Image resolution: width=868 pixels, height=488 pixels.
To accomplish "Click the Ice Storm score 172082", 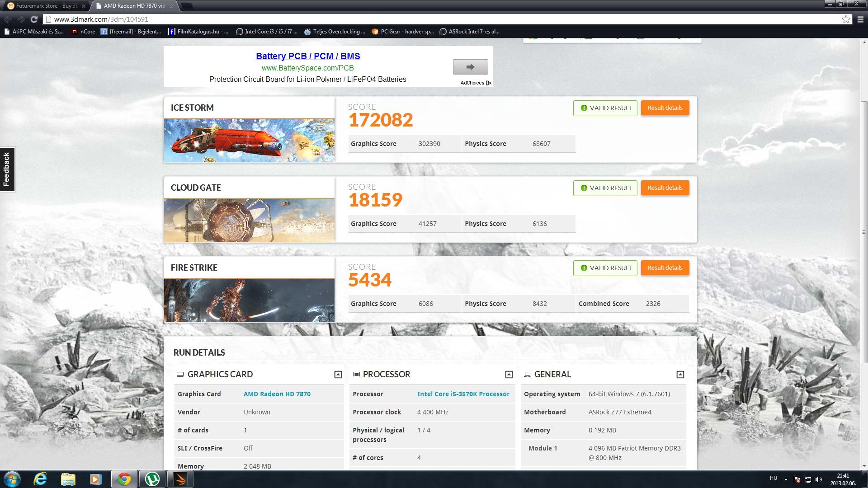I will 381,120.
